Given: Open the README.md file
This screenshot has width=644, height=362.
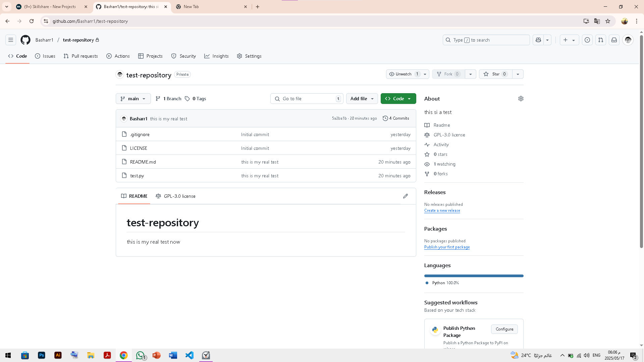Looking at the screenshot, I should tap(143, 162).
